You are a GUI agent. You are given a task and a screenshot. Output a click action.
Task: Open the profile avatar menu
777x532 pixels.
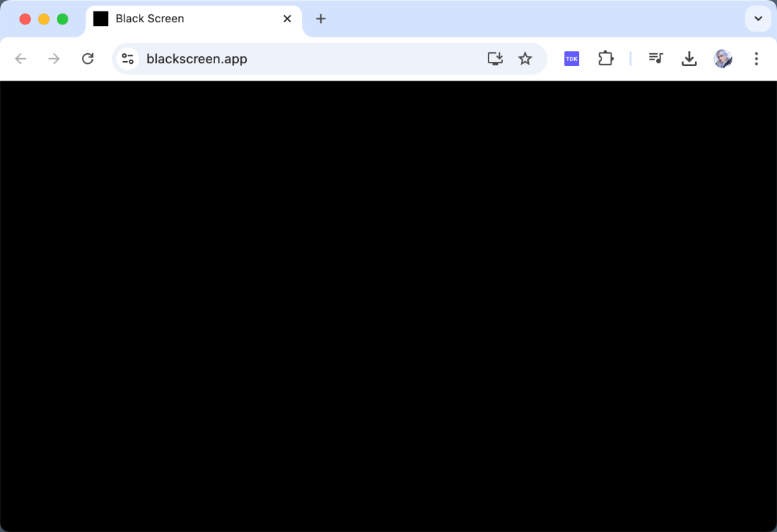723,59
